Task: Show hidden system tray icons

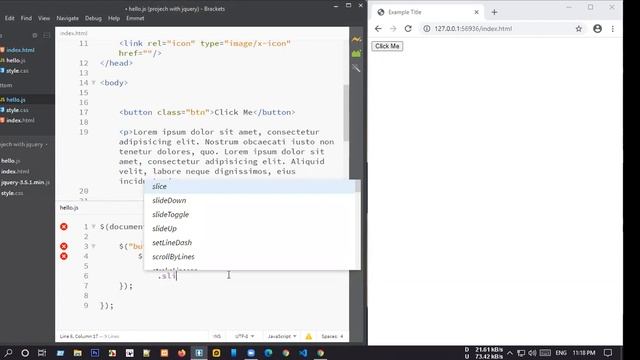Action: [510, 353]
